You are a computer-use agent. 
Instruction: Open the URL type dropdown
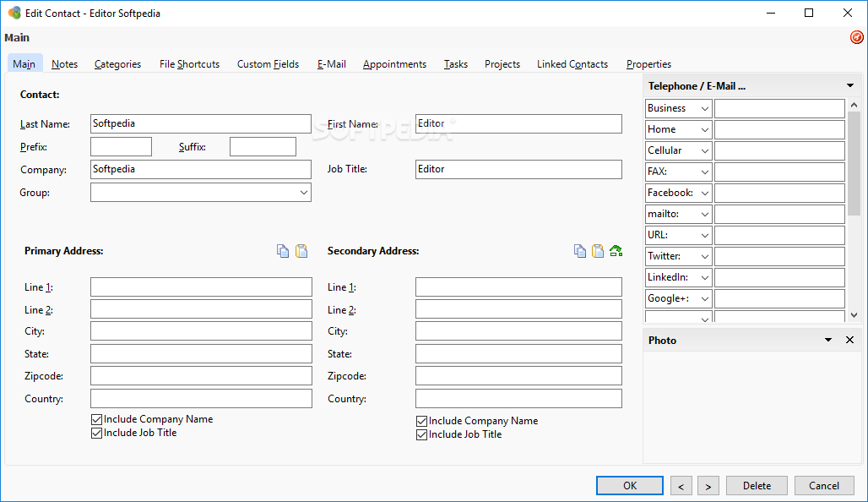pos(705,235)
